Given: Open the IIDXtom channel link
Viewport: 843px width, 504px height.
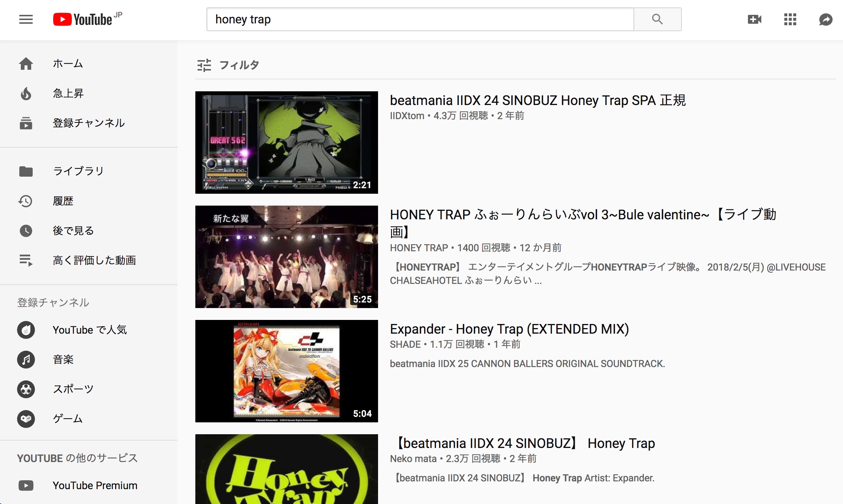Looking at the screenshot, I should point(407,116).
